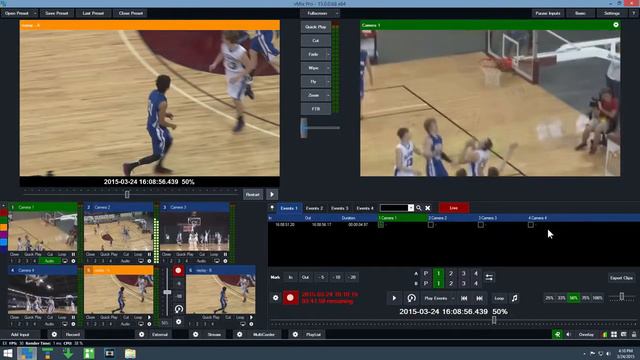Clear the events search with X
The height and width of the screenshot is (360, 640).
[428, 208]
